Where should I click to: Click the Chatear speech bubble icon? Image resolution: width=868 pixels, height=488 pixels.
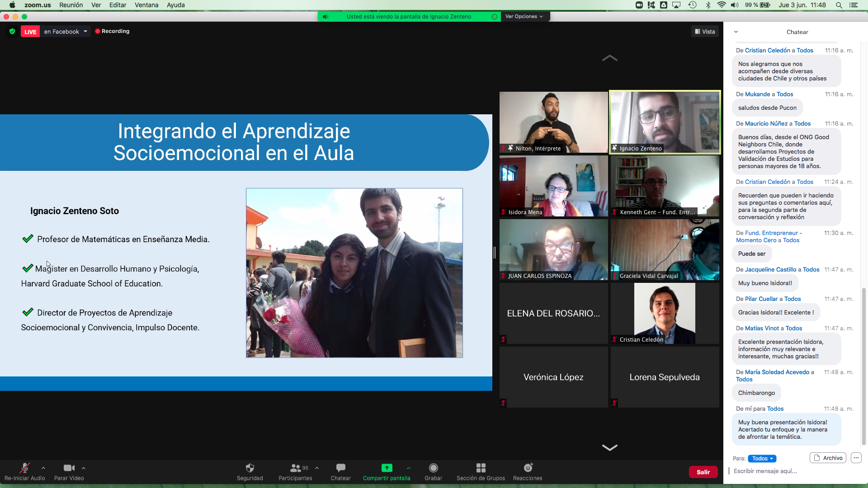tap(340, 468)
